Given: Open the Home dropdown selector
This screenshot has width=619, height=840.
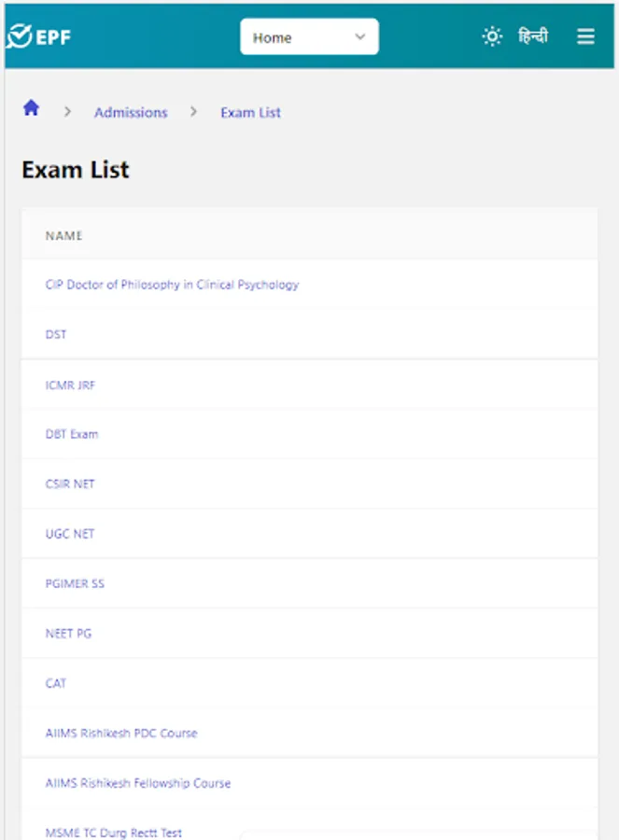Looking at the screenshot, I should [299, 37].
